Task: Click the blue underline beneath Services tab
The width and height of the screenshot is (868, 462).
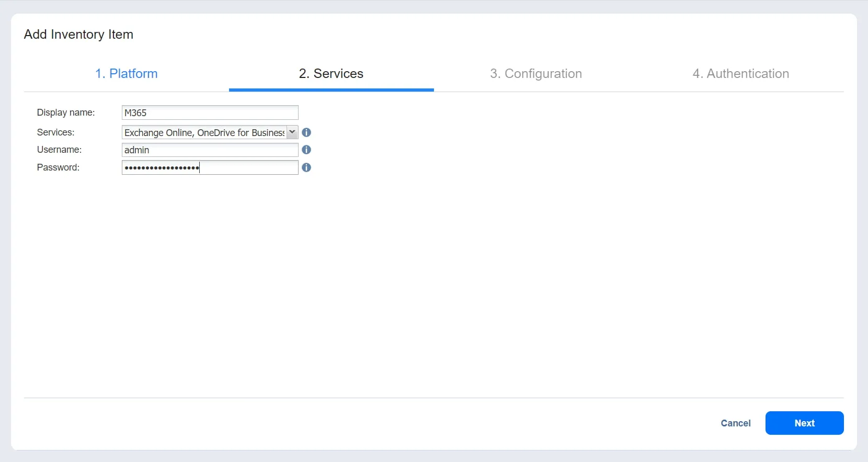Action: 331,90
